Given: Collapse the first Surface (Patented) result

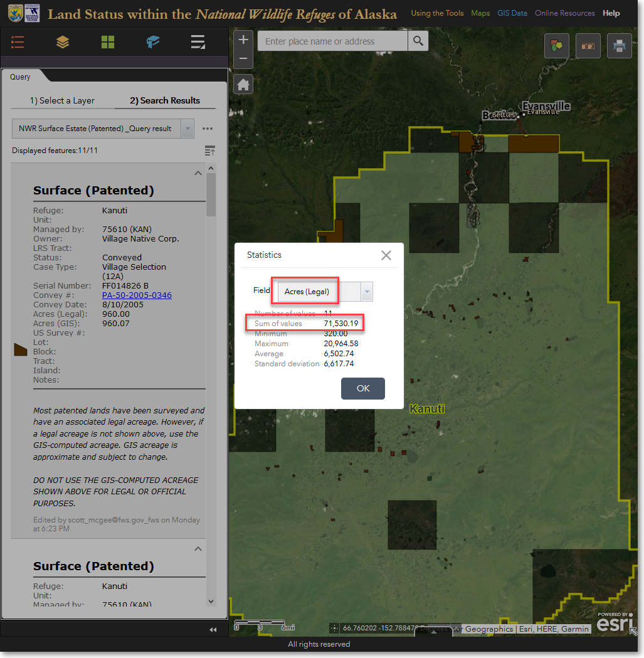Looking at the screenshot, I should pos(198,173).
